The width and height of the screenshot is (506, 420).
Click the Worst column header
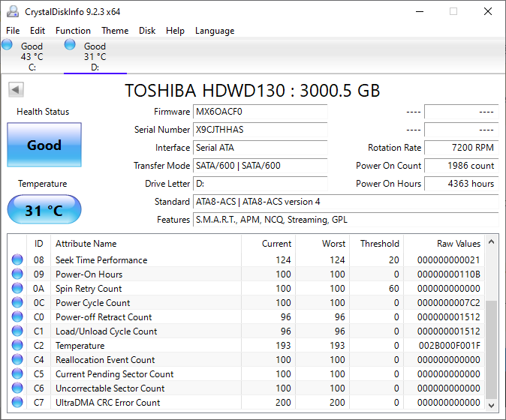point(322,244)
